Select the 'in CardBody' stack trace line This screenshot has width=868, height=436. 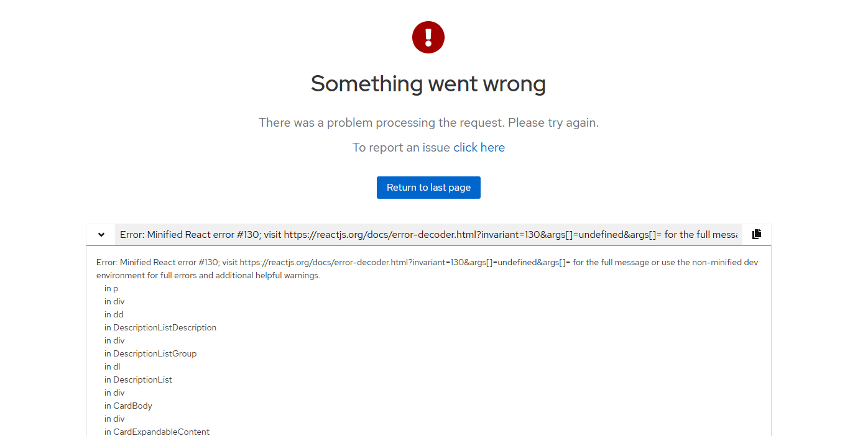(x=128, y=406)
